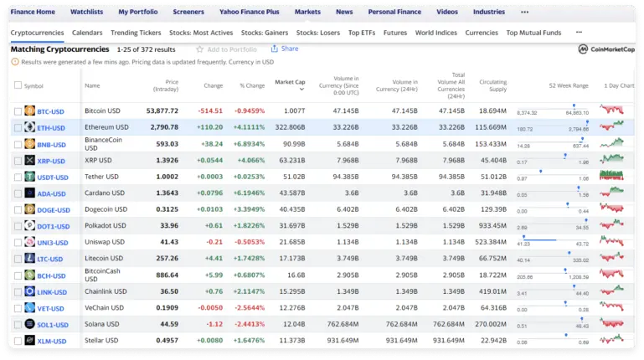Screen dimensions: 644x360
Task: Open the more options ellipsis in top navigation
Action: pyautogui.click(x=524, y=13)
